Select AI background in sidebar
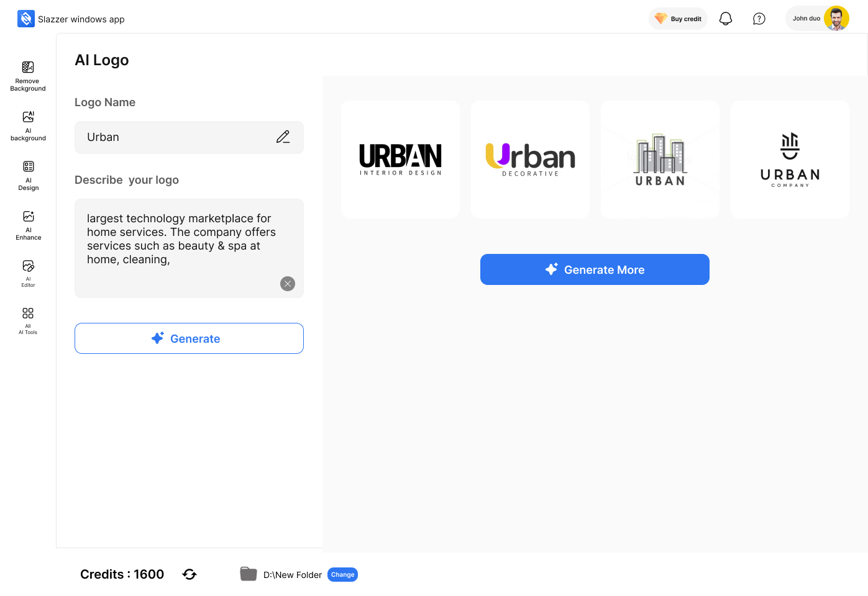Viewport: 868px width, 596px height. [x=28, y=125]
